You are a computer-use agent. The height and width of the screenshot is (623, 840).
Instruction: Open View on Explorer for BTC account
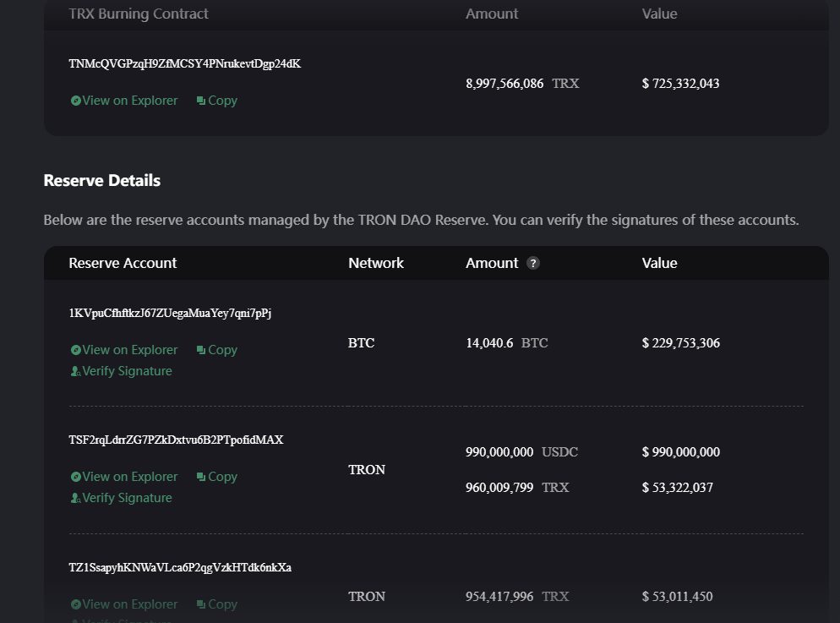[x=129, y=350]
